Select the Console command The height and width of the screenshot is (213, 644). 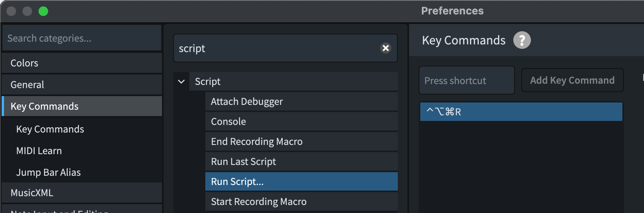(x=301, y=122)
